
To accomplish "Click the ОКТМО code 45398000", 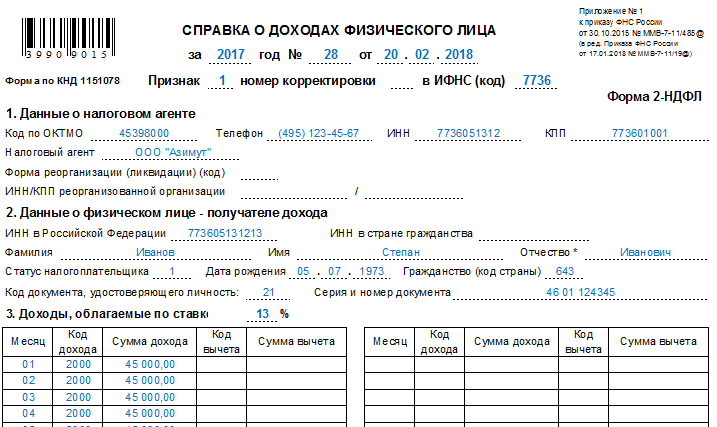I will tap(144, 133).
